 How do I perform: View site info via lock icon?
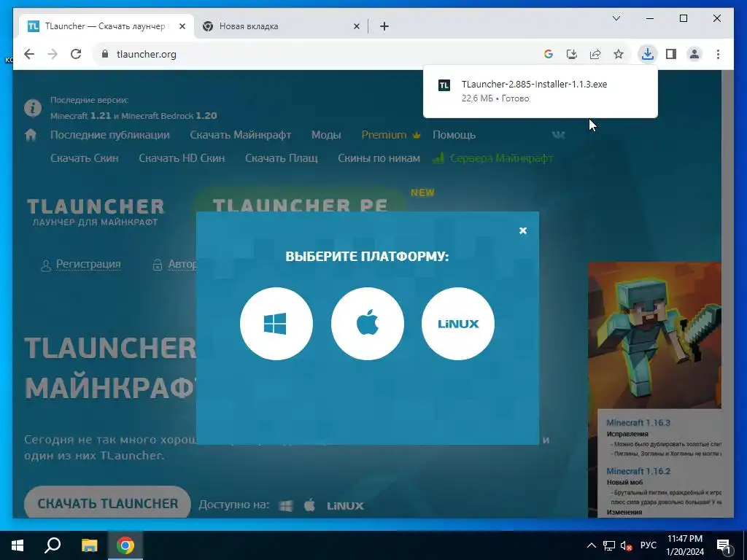(x=105, y=54)
